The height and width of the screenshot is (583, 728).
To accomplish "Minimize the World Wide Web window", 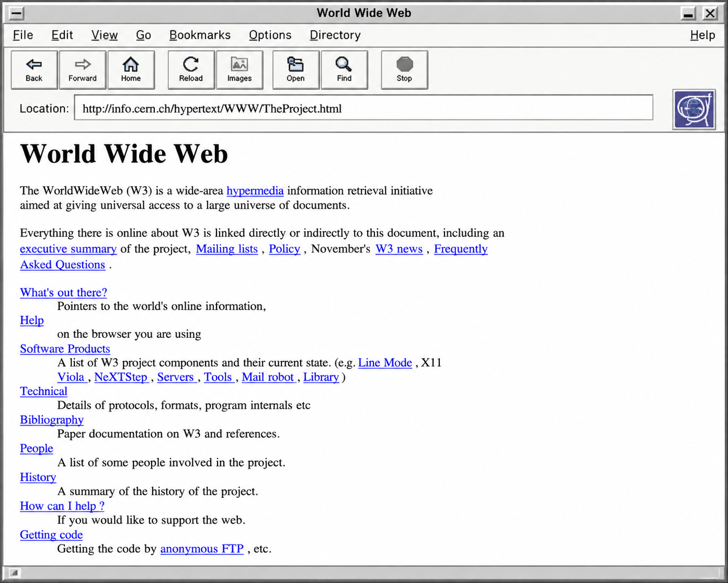I will pyautogui.click(x=689, y=14).
